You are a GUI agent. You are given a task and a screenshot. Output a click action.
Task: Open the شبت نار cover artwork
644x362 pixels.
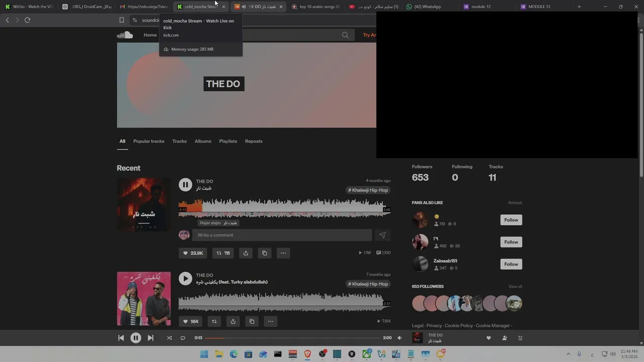(144, 205)
